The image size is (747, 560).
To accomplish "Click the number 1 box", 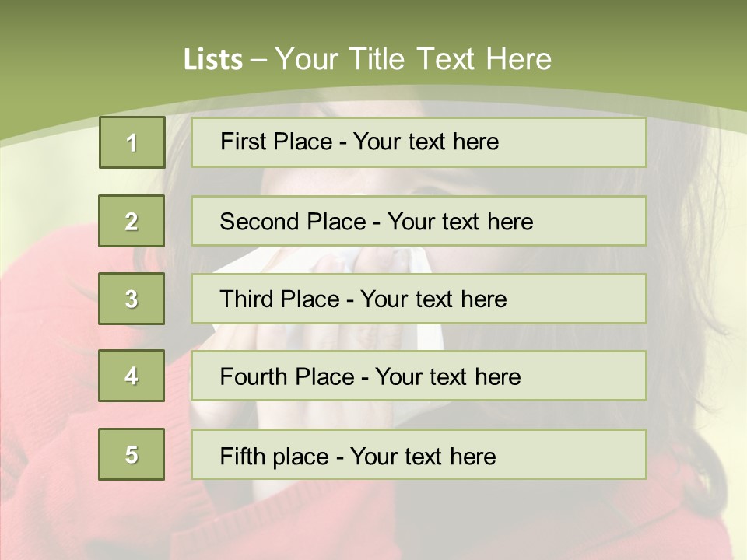I will pos(132,142).
